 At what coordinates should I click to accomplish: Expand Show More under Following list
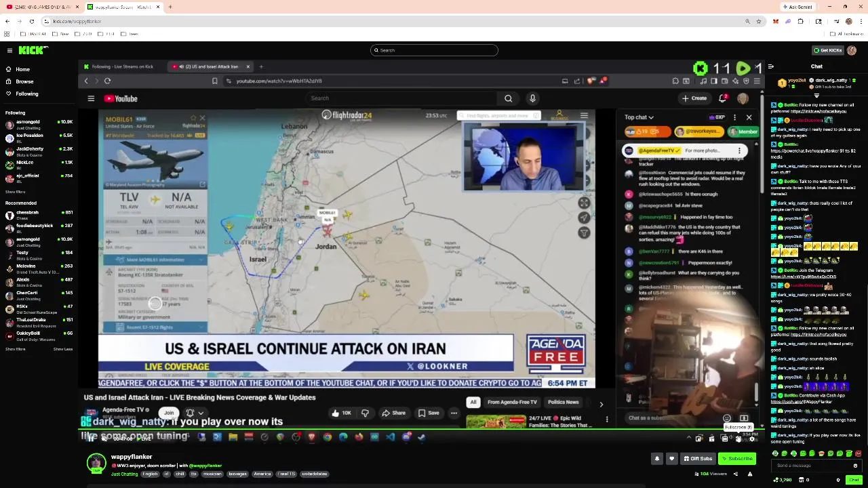coord(15,192)
